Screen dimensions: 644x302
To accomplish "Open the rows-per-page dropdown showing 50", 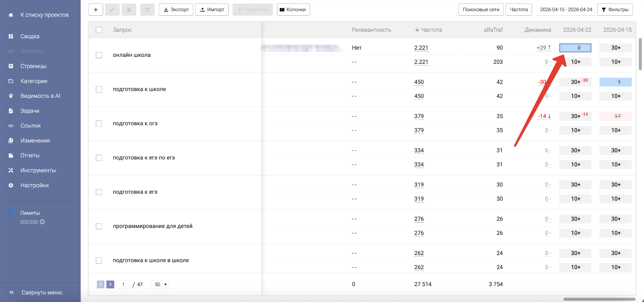I will 160,284.
